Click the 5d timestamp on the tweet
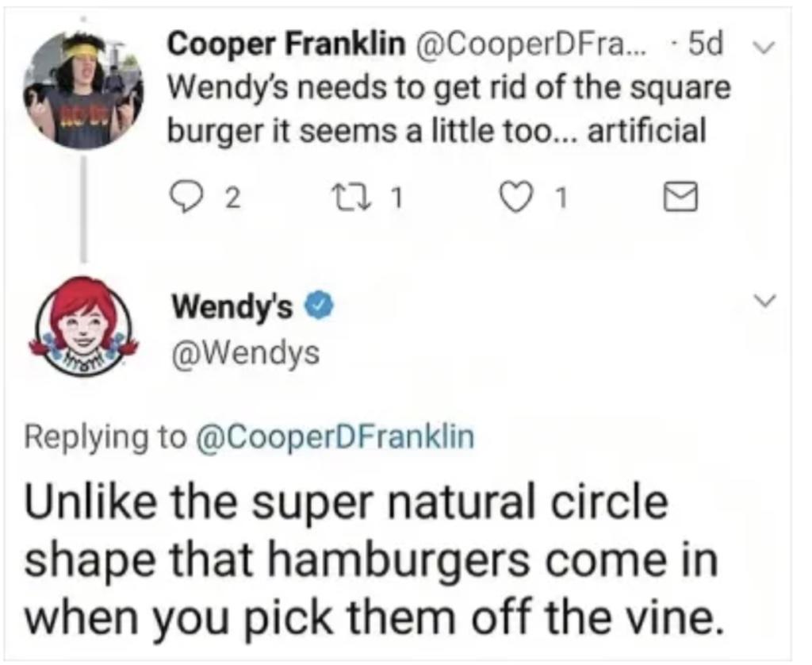 (x=705, y=44)
